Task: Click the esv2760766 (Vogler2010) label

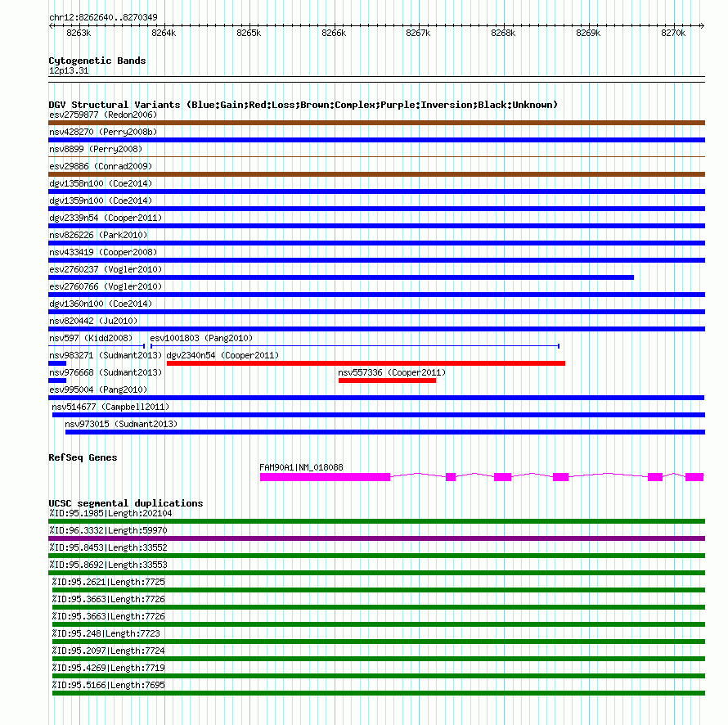Action: (106, 286)
